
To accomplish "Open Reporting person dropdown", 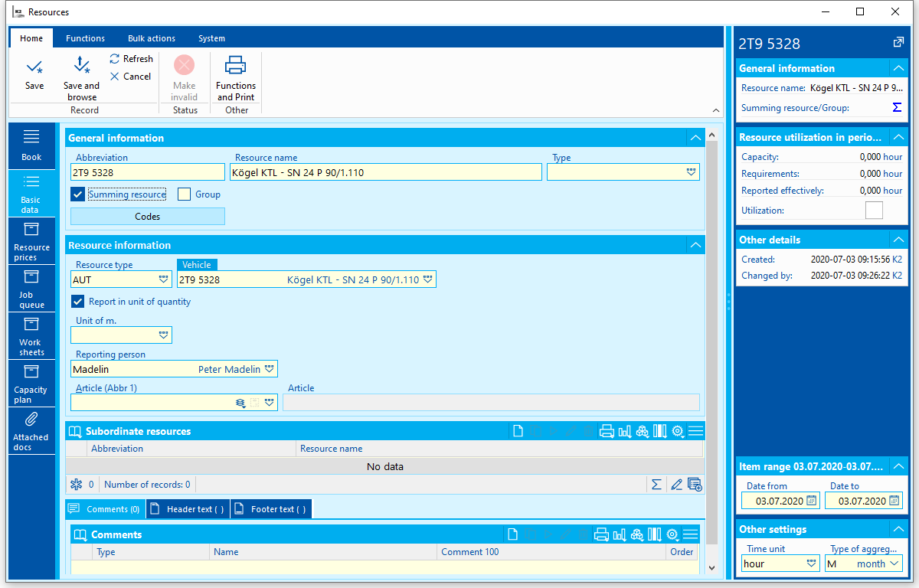I will tap(269, 369).
